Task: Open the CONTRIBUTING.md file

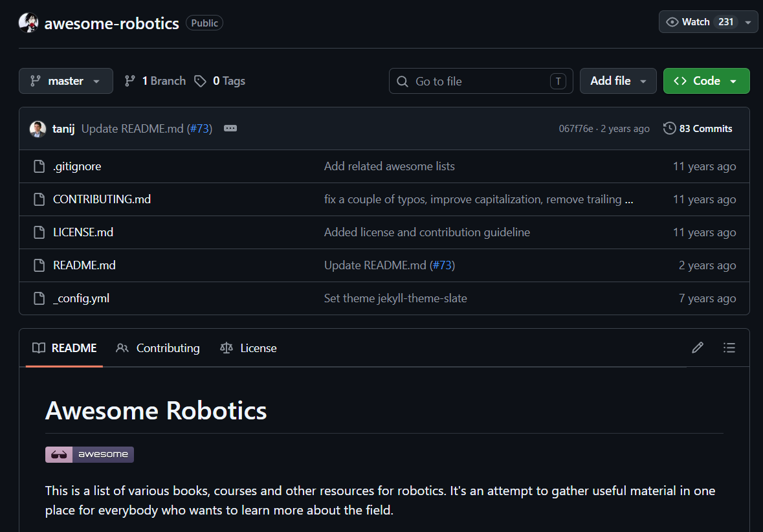Action: tap(102, 199)
